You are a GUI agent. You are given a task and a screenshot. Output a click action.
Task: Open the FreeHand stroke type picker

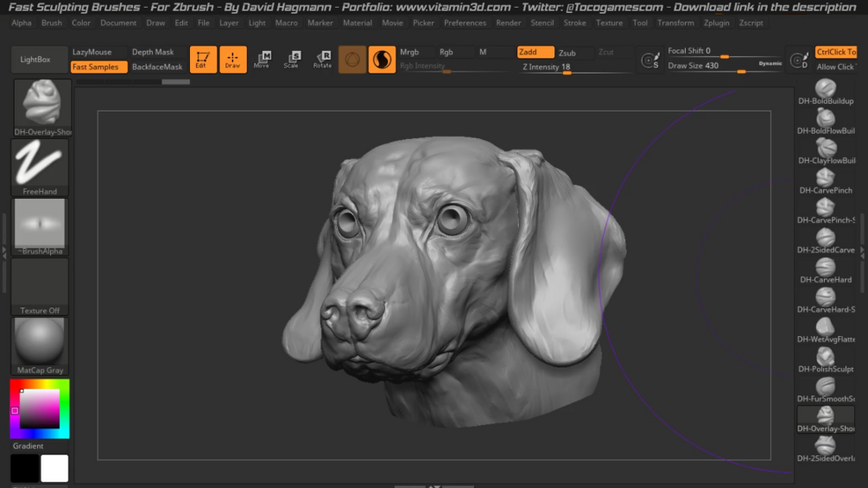[41, 164]
